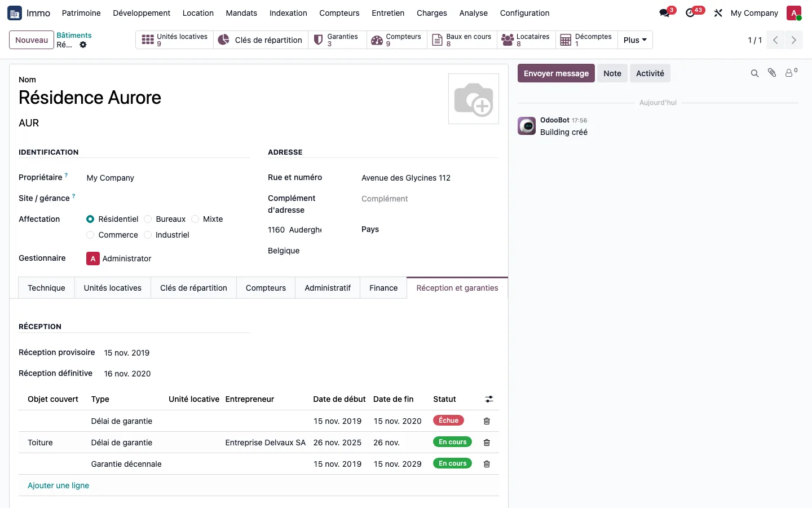Open the Patrimoine menu
This screenshot has width=812, height=508.
tap(81, 13)
